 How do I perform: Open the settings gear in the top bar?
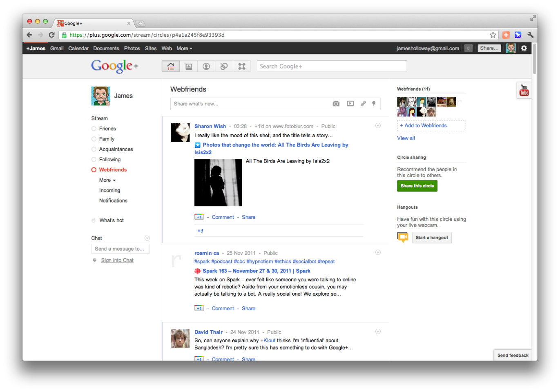[x=524, y=48]
